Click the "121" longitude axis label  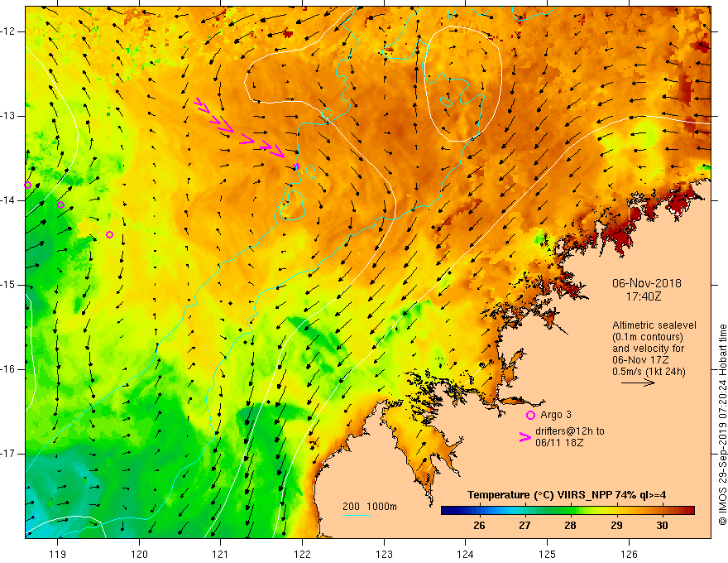pos(221,554)
